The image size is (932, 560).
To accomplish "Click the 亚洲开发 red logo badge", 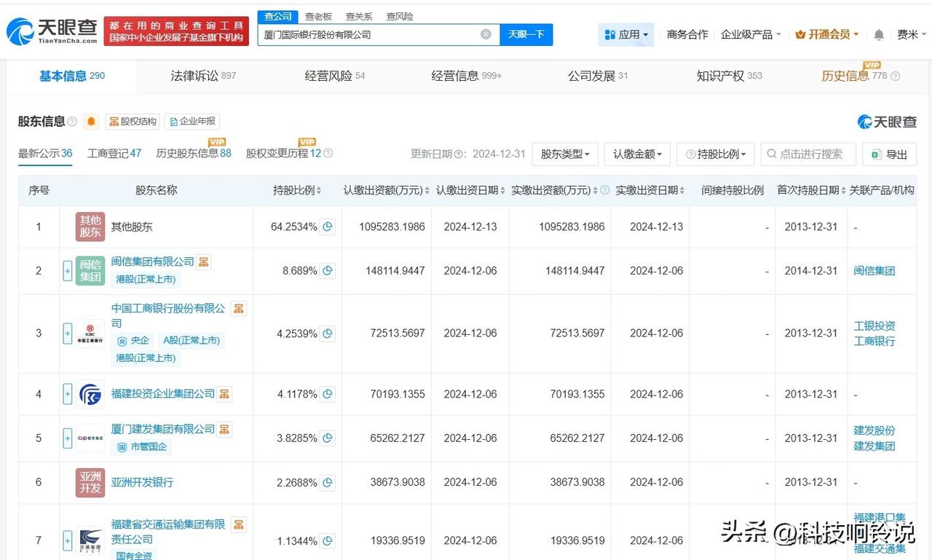I will coord(90,482).
